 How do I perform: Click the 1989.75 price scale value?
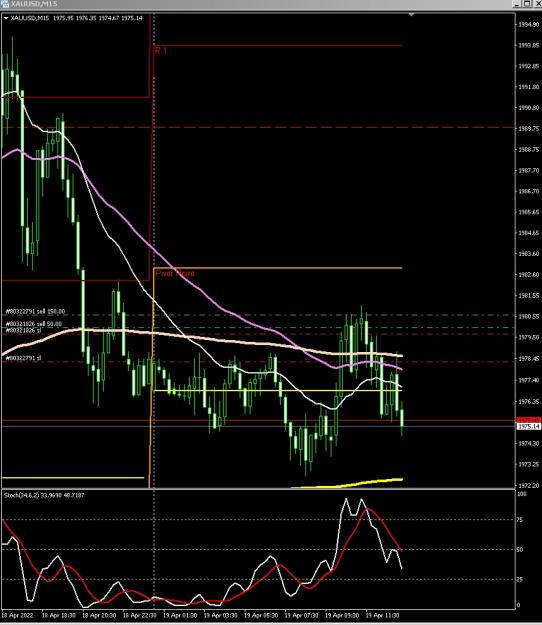[528, 128]
